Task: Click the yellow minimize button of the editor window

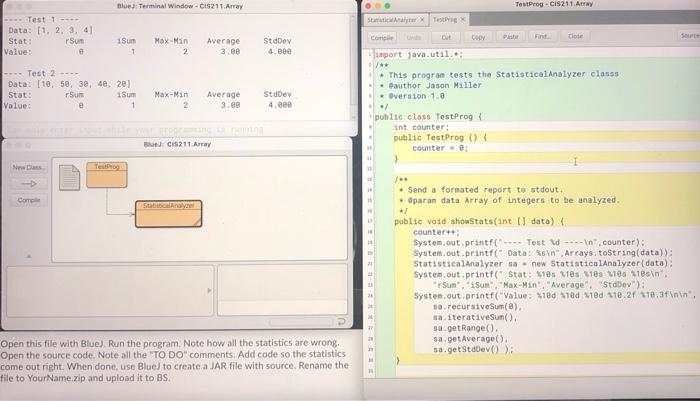Action: click(x=378, y=6)
